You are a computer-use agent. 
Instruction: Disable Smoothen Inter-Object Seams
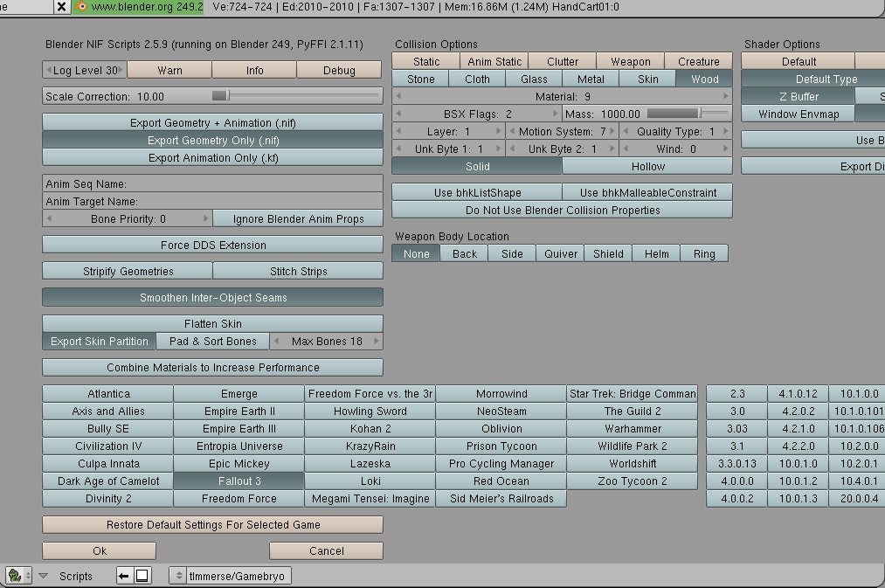coord(213,297)
